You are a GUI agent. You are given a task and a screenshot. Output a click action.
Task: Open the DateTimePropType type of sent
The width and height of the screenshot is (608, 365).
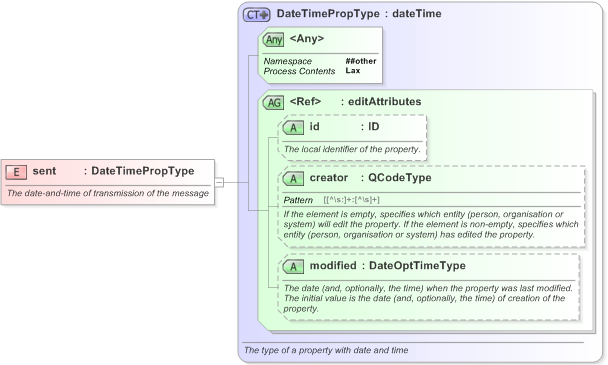click(x=143, y=171)
